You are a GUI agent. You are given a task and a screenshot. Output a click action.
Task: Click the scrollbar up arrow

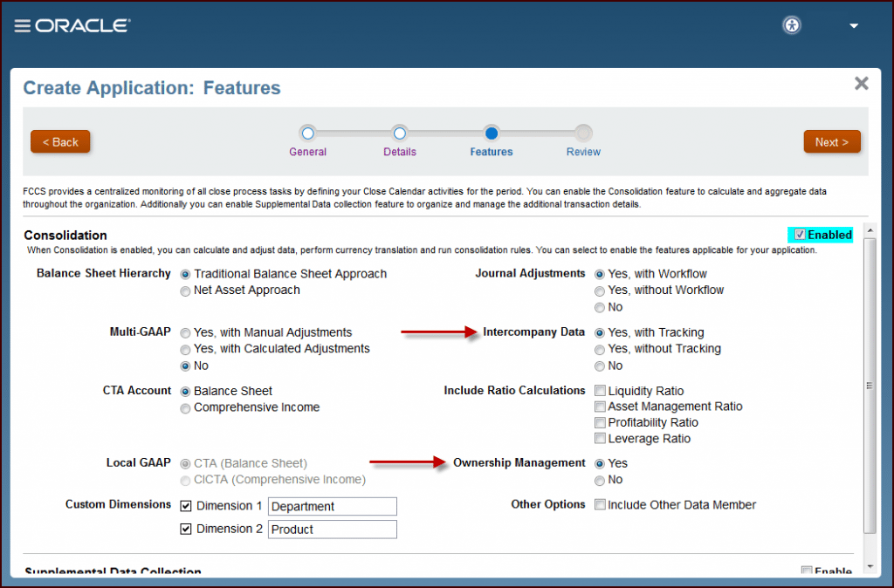tap(870, 231)
